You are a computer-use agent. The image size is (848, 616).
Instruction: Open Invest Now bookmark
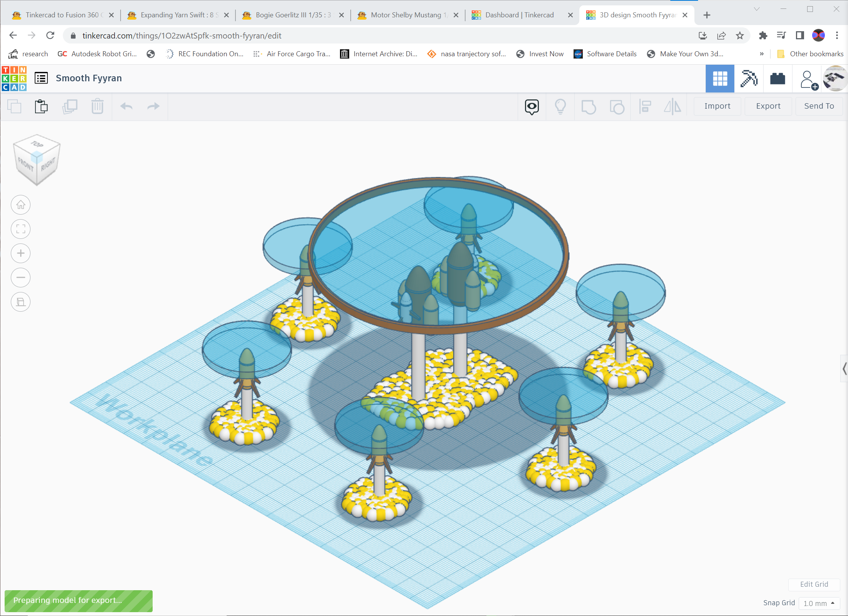click(x=540, y=54)
